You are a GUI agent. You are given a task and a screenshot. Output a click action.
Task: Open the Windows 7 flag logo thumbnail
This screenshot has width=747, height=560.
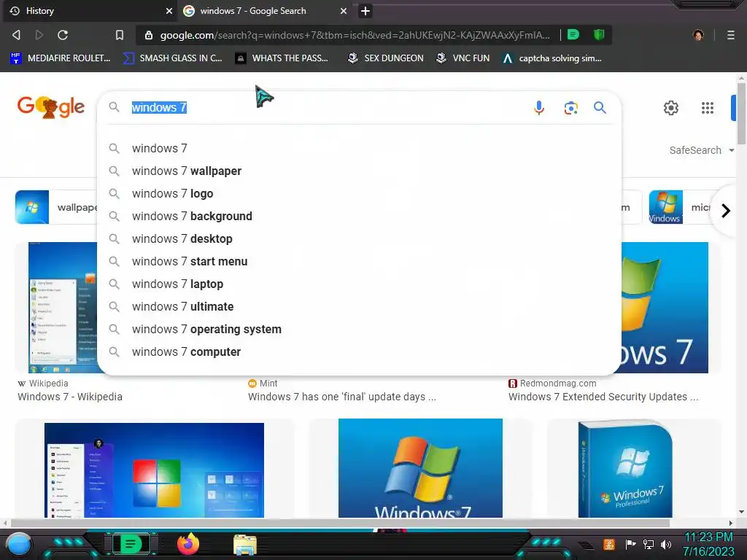420,468
